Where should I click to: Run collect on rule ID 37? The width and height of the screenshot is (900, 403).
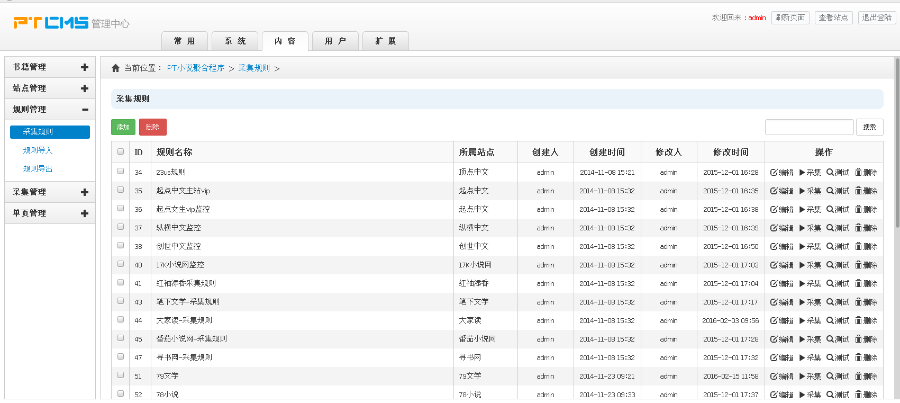tap(802, 228)
